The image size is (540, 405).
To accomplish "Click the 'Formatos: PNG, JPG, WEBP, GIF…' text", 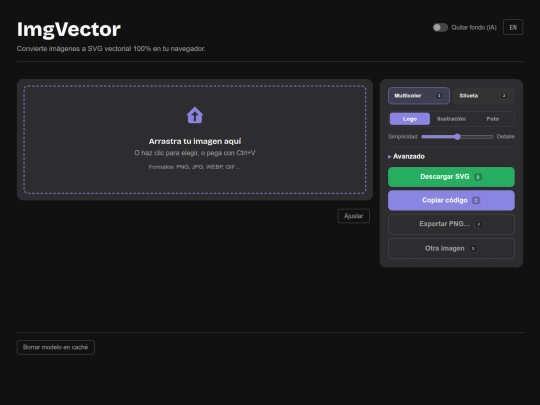I will [195, 167].
